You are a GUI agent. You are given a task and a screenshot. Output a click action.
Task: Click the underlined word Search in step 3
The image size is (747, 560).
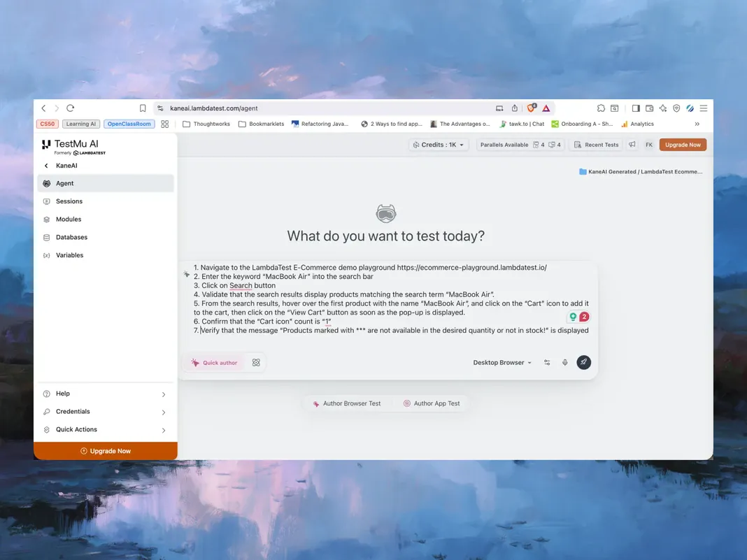pyautogui.click(x=241, y=286)
